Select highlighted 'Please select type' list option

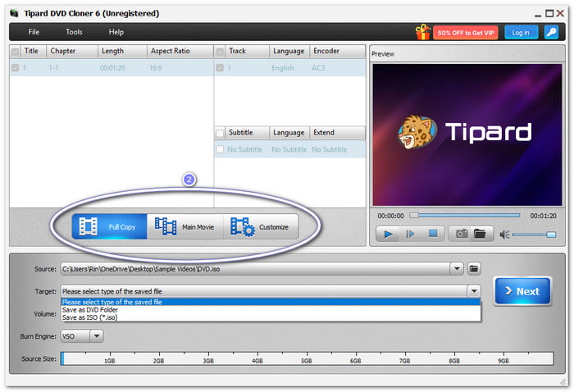[x=271, y=302]
